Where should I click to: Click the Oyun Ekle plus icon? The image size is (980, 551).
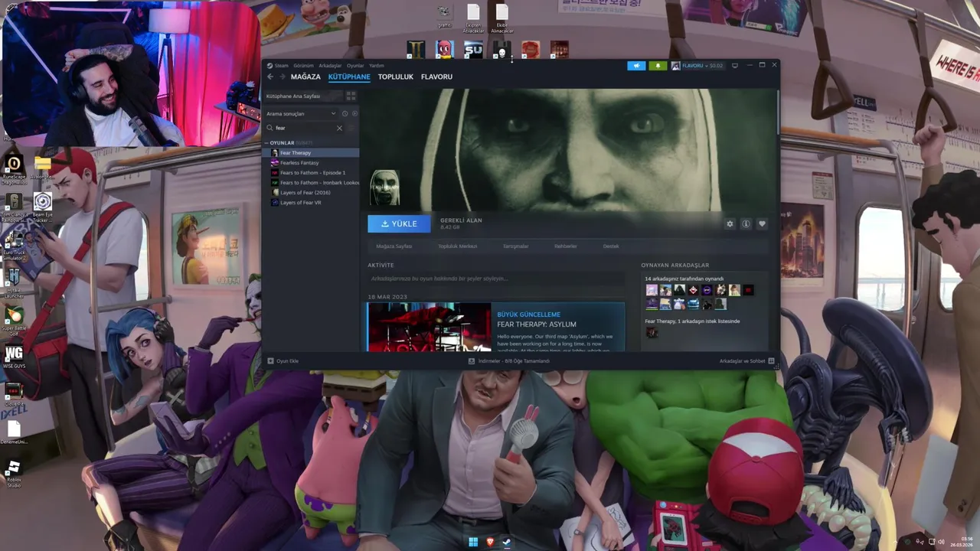coord(270,360)
